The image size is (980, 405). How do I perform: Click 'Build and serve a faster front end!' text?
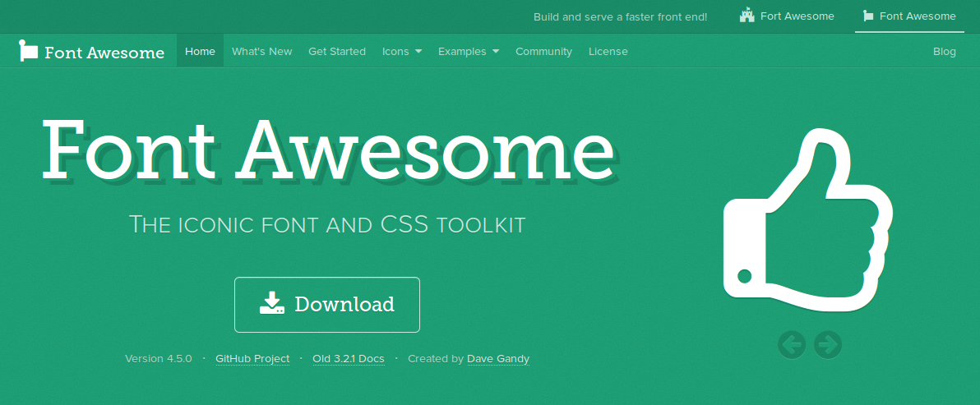tap(620, 17)
